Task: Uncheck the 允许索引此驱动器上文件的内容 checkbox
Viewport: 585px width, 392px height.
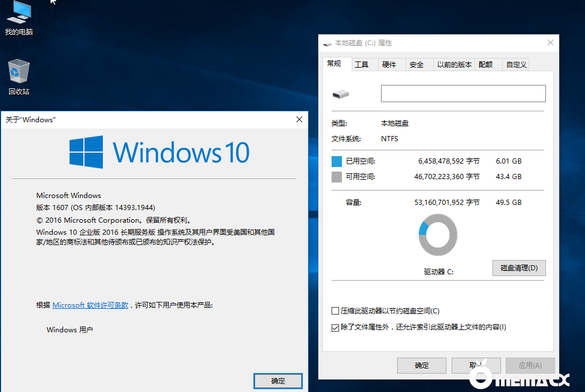Action: click(x=336, y=328)
